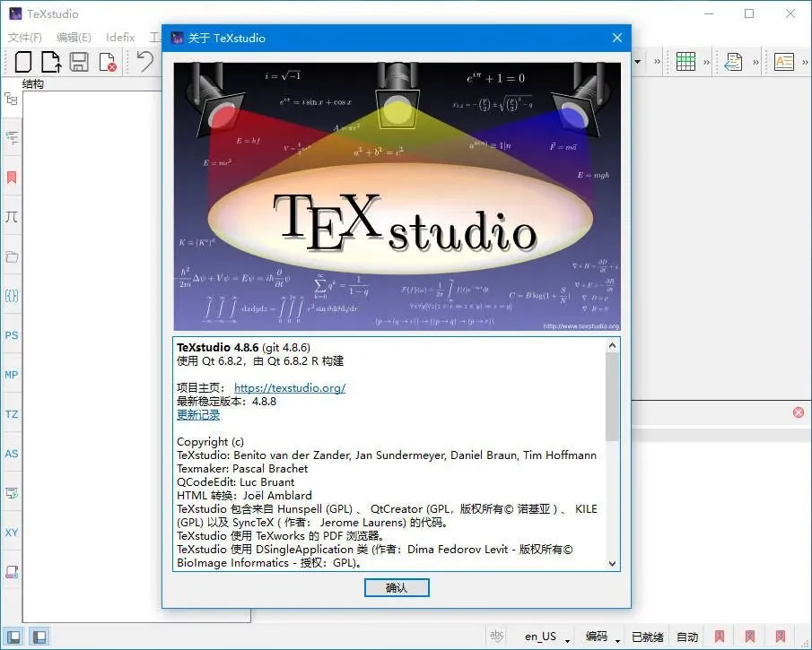Open the 编辑(E) menu
This screenshot has width=812, height=650.
tap(74, 38)
